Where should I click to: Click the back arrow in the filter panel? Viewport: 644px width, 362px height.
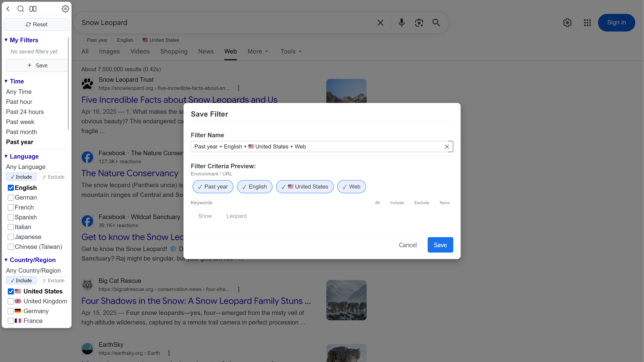click(x=8, y=9)
